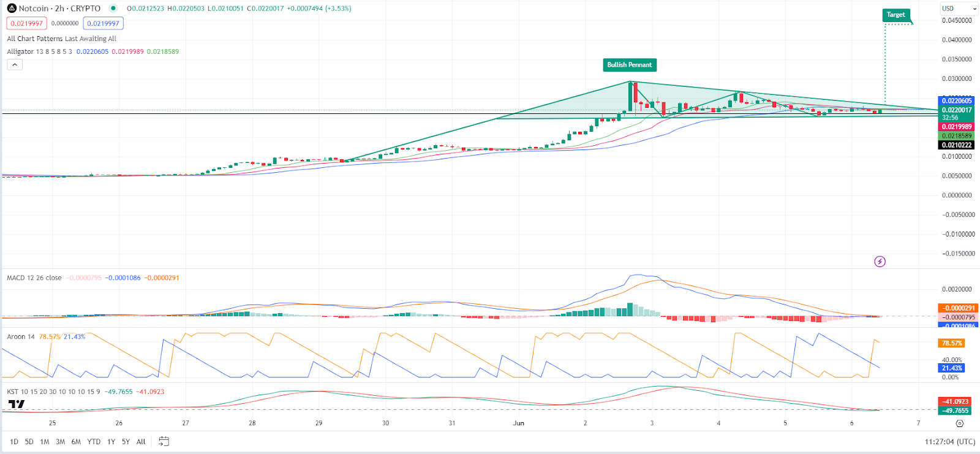Viewport: 980px width, 454px height.
Task: Click the black 0.0210222 price label
Action: (956, 145)
